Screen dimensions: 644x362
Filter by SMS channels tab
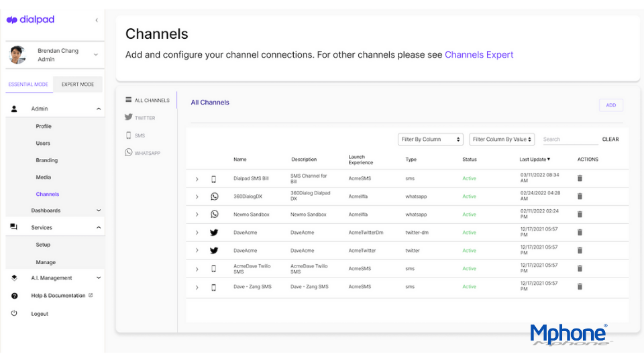point(135,135)
